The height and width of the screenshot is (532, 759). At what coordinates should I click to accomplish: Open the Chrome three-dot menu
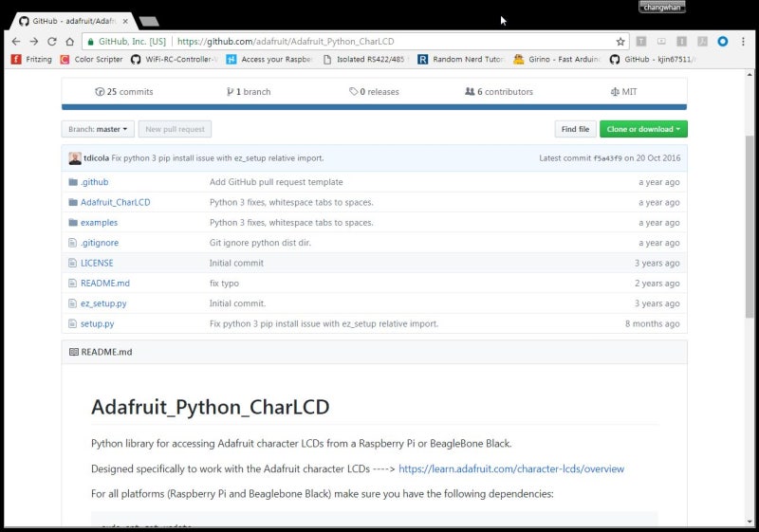coord(743,42)
